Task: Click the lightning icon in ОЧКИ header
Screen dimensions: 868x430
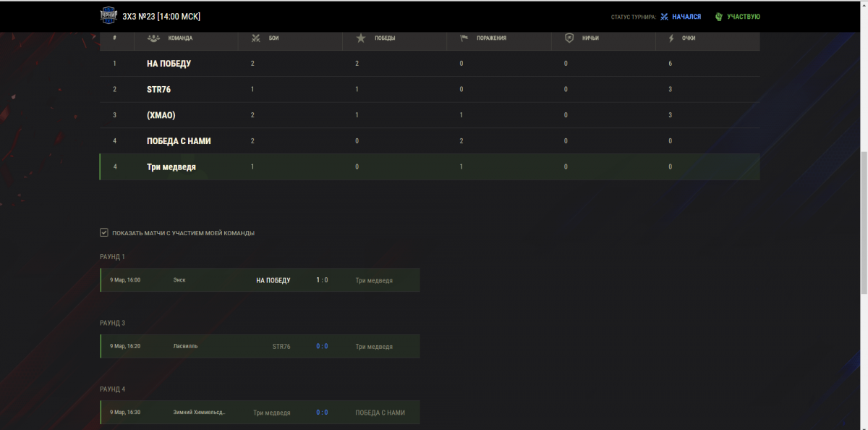Action: tap(671, 38)
